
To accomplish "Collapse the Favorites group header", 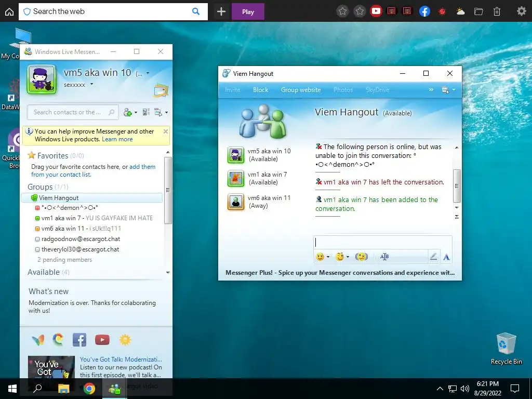I will click(x=56, y=155).
